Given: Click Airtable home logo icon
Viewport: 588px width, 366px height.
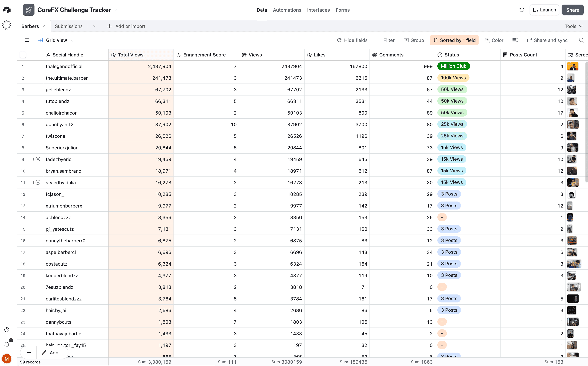Looking at the screenshot, I should click(7, 10).
